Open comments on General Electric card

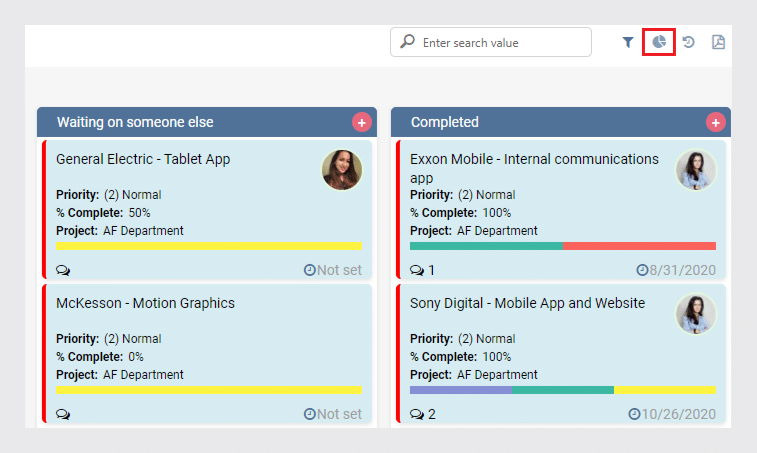pyautogui.click(x=63, y=270)
